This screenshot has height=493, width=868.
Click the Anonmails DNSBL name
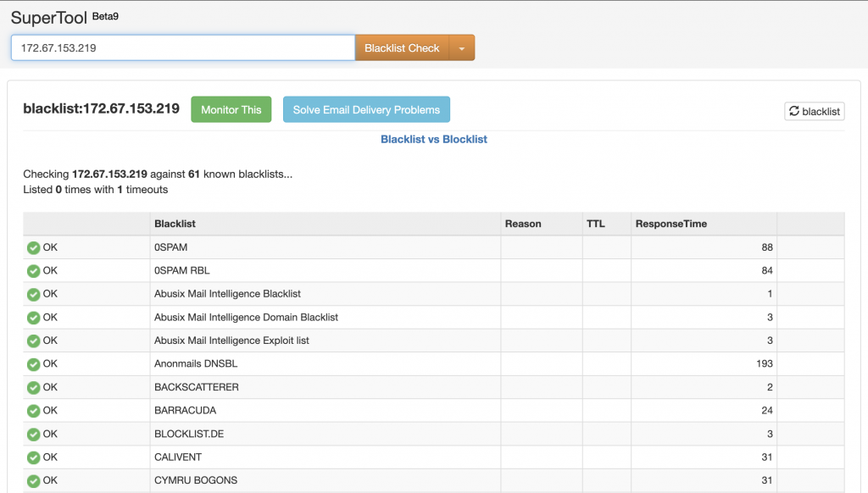tap(196, 363)
